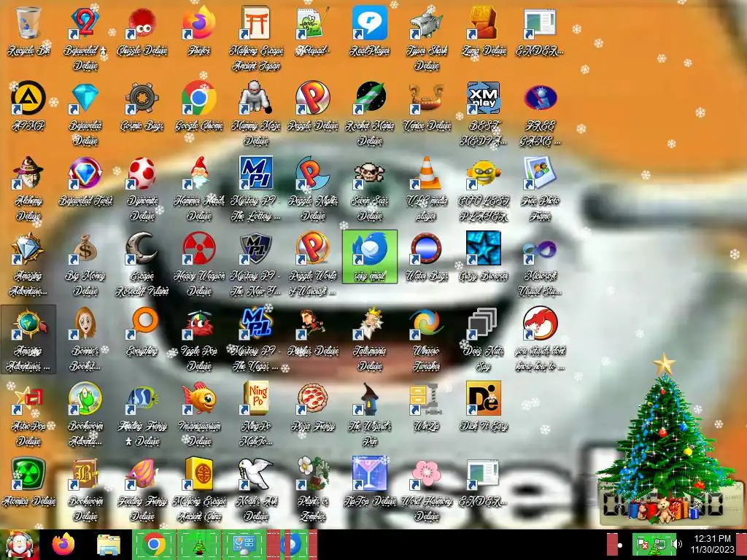
Task: Select Dynomite Deluxe egg icon
Action: click(142, 189)
